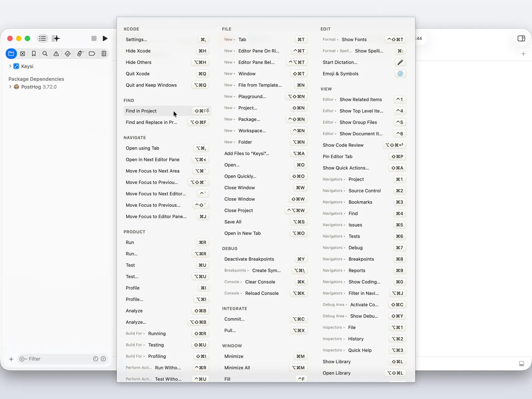Image resolution: width=532 pixels, height=399 pixels.
Task: Click the plus button at navigator bottom
Action: point(11,359)
